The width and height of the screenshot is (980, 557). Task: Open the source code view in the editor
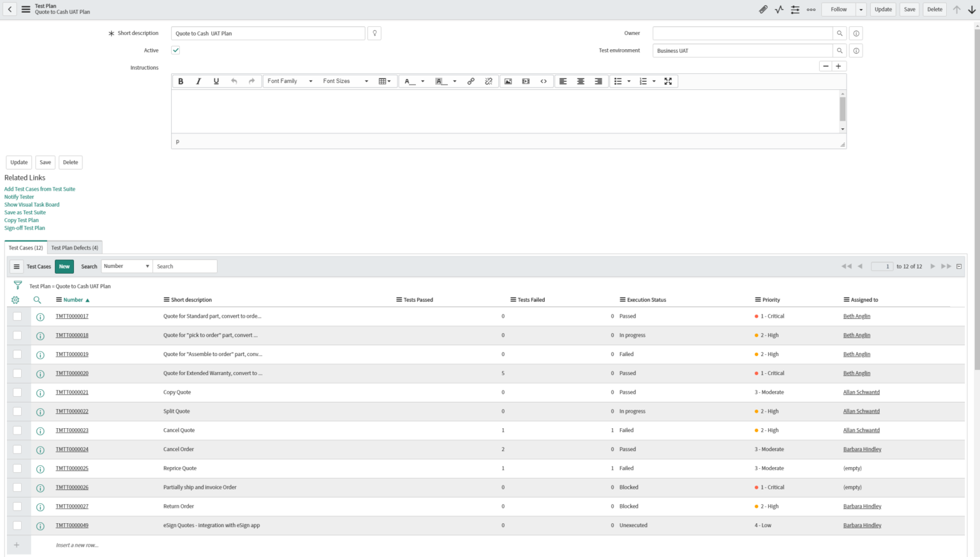coord(544,81)
